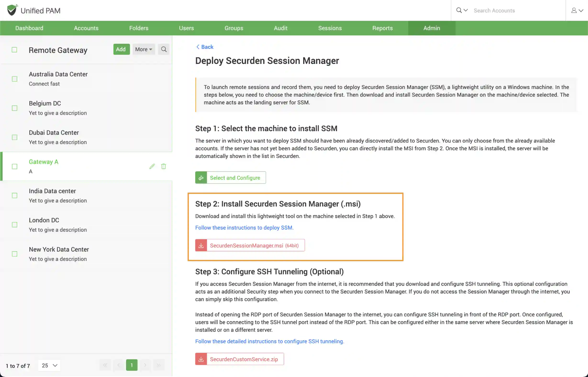This screenshot has width=588, height=377.
Task: Select the New York Data Center entry
Action: [86, 254]
